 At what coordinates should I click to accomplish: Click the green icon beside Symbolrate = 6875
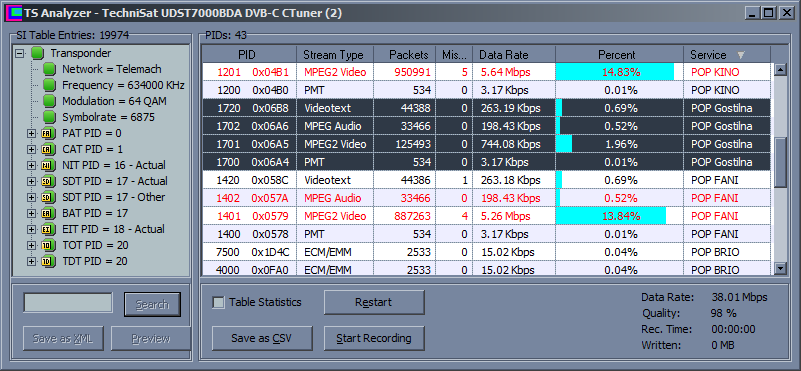pyautogui.click(x=49, y=117)
